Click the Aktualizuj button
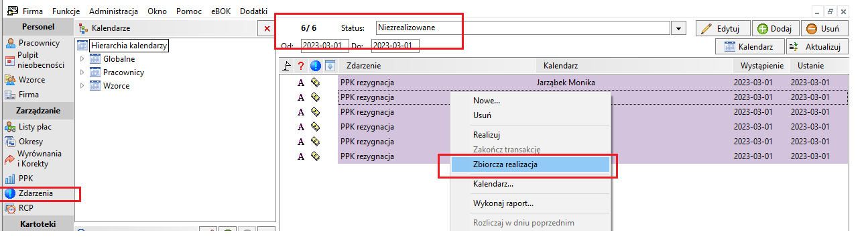The height and width of the screenshot is (245, 868). point(817,47)
